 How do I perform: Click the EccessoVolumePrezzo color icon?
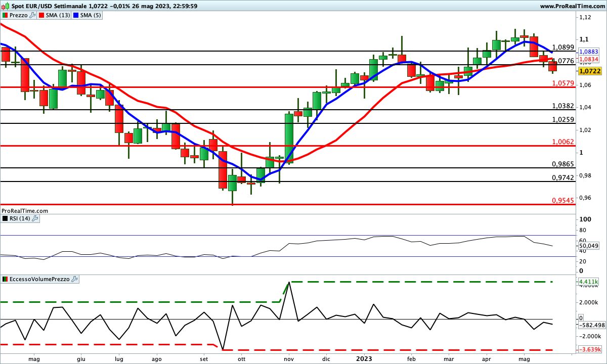point(5,279)
